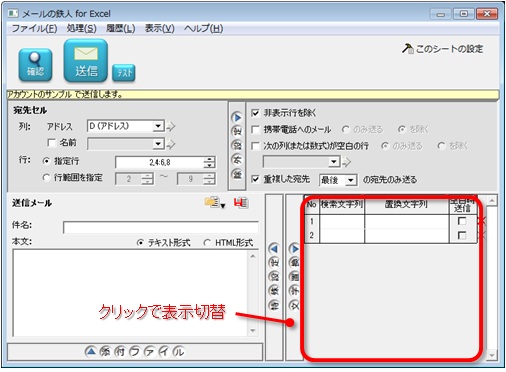Image resolution: width=506 pixels, height=372 pixels.
Task: Select the テキスト形式 radio button
Action: tap(140, 243)
